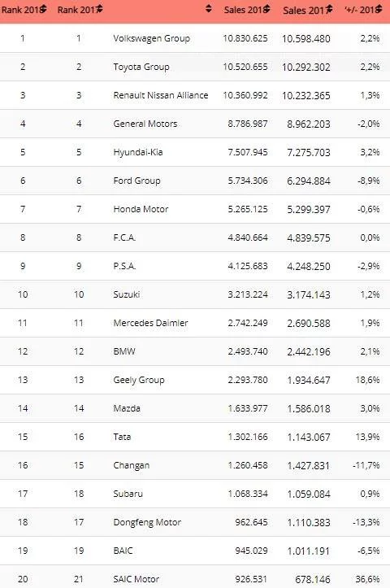Select Renault Nissan Alliance text

tap(160, 95)
